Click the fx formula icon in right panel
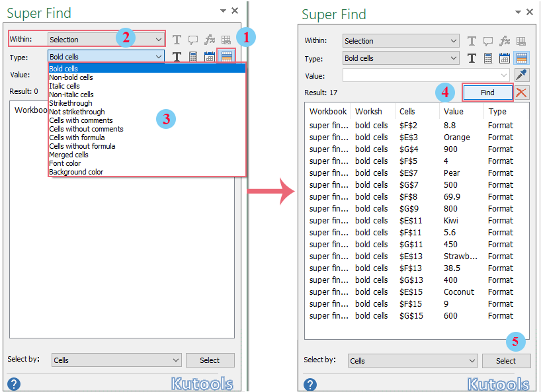This screenshot has height=392, width=541. [505, 41]
